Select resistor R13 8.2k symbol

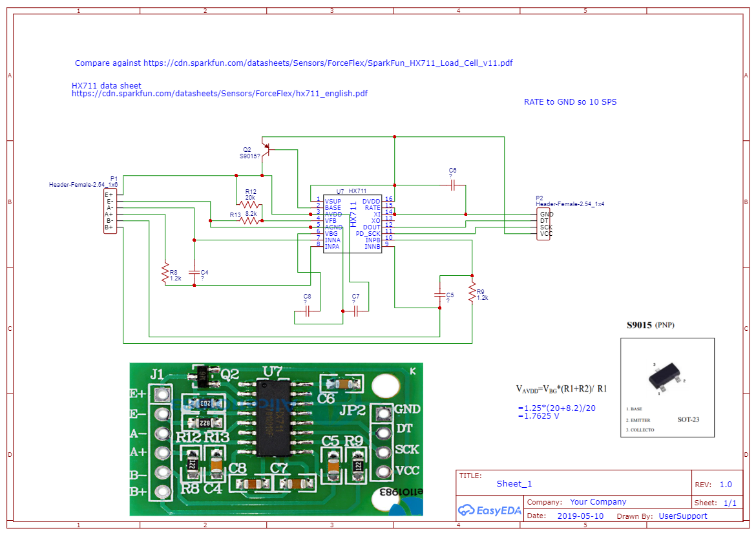[249, 221]
